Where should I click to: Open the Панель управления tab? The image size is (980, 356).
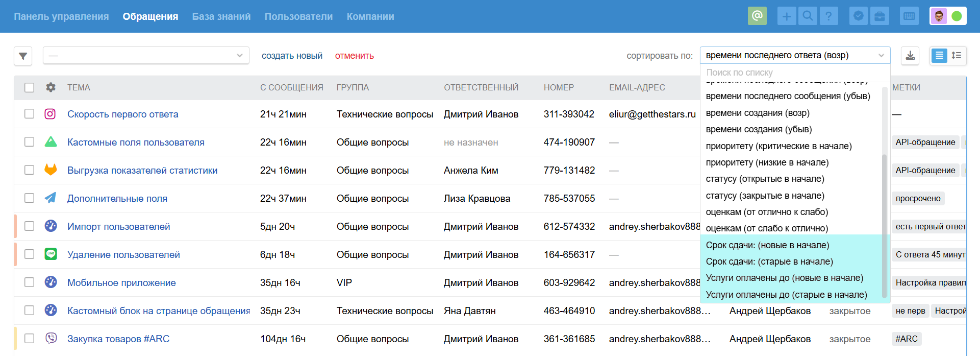click(x=61, y=16)
